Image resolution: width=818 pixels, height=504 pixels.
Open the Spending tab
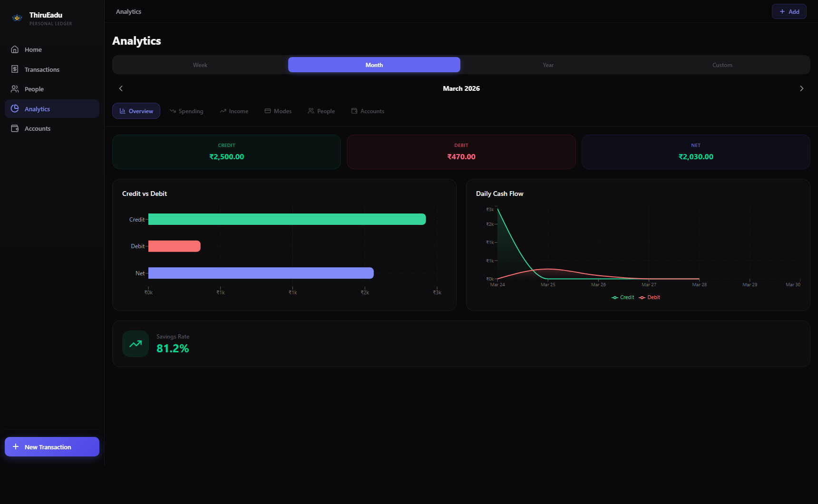pyautogui.click(x=186, y=111)
